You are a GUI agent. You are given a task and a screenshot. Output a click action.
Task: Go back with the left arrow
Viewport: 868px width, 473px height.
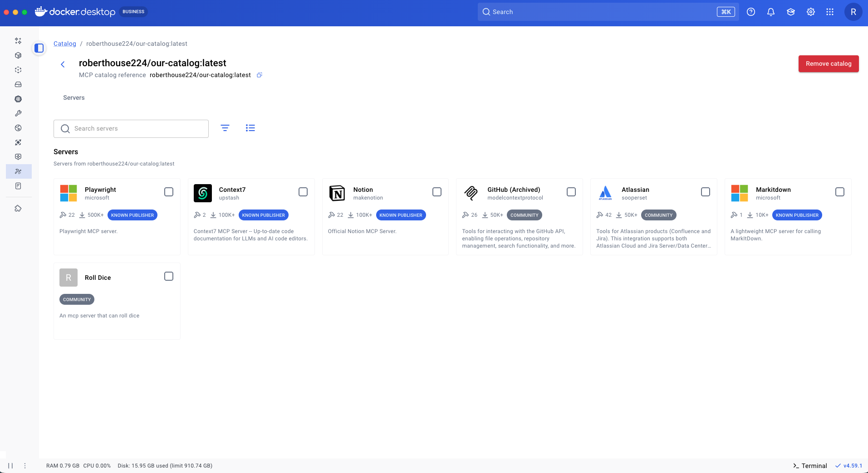point(63,64)
